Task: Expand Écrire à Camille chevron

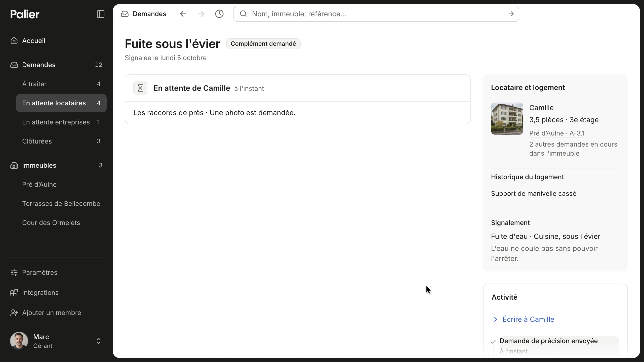Action: tap(496, 319)
